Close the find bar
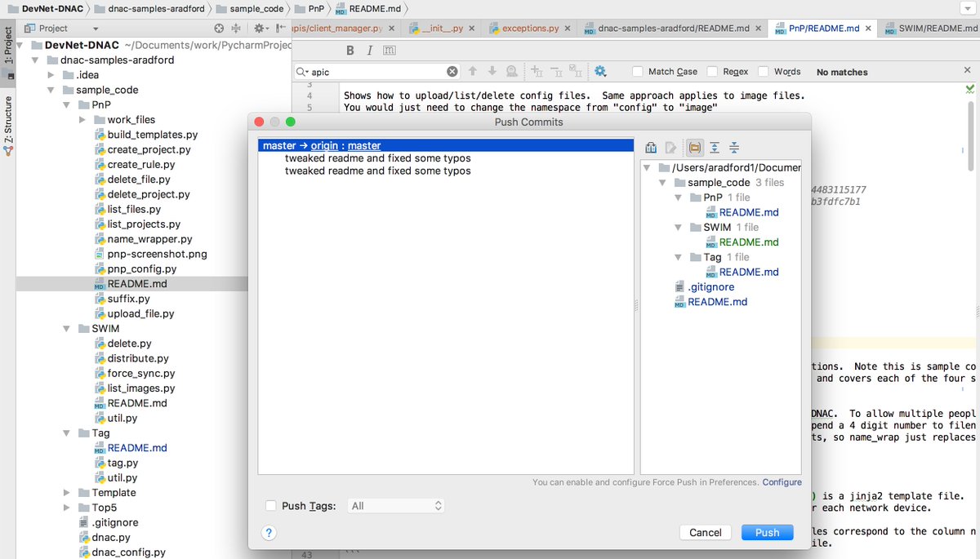980x559 pixels. (x=968, y=71)
